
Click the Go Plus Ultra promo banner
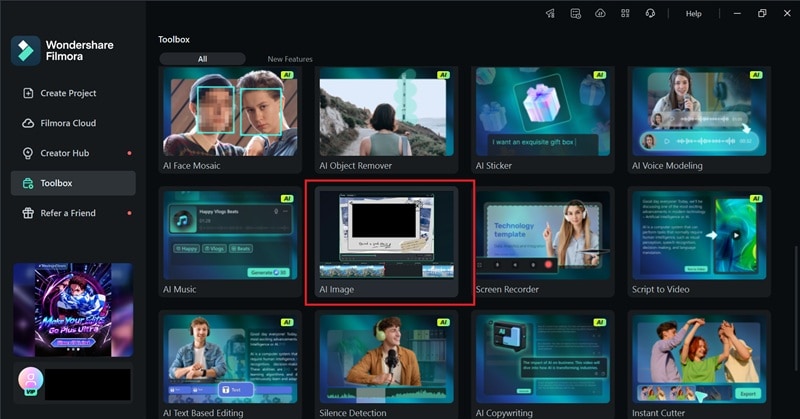(73, 310)
